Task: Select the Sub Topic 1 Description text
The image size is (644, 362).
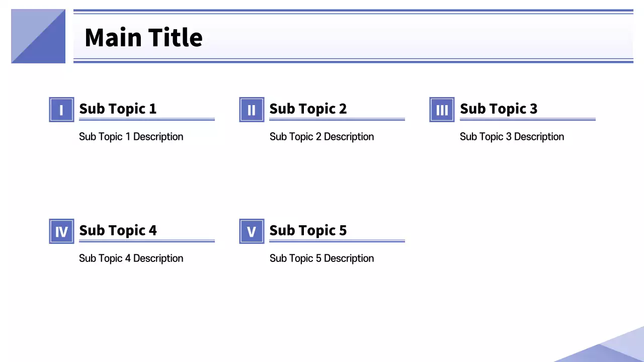Action: (x=131, y=137)
